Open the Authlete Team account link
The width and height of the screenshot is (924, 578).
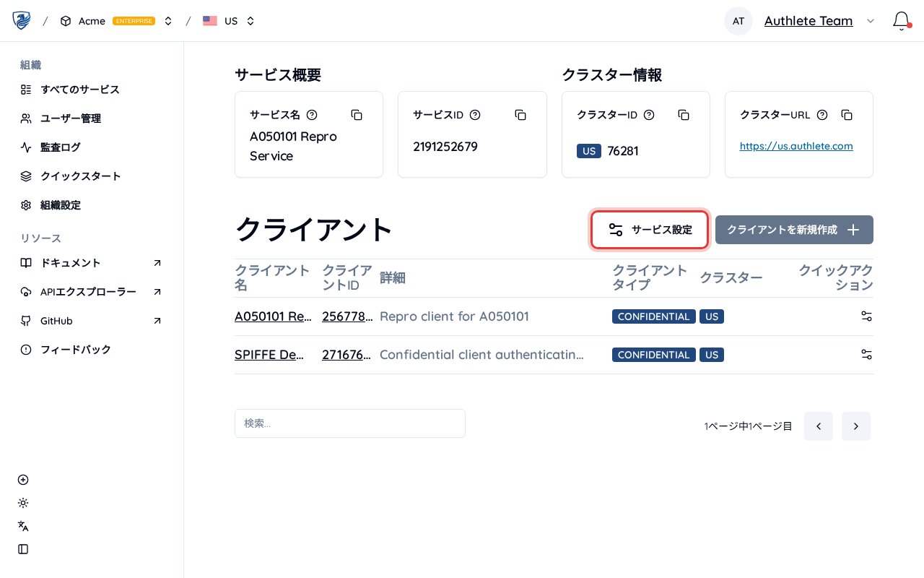pos(808,21)
